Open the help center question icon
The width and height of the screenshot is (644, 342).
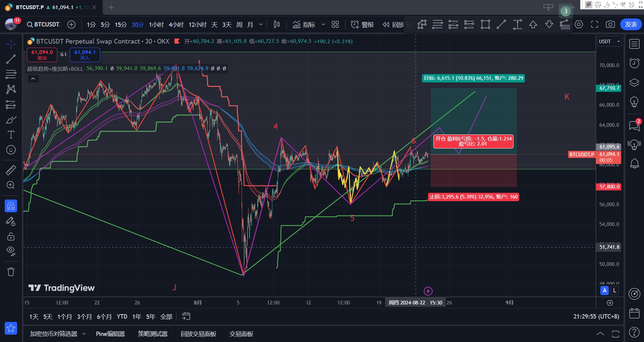(x=634, y=332)
